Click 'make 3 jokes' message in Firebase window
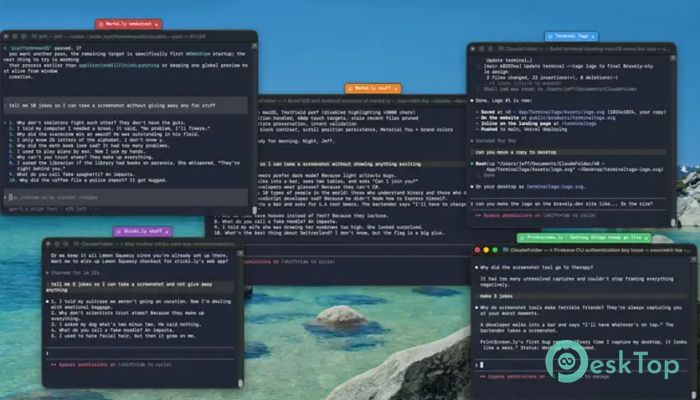The width and height of the screenshot is (700, 400). pos(496,296)
